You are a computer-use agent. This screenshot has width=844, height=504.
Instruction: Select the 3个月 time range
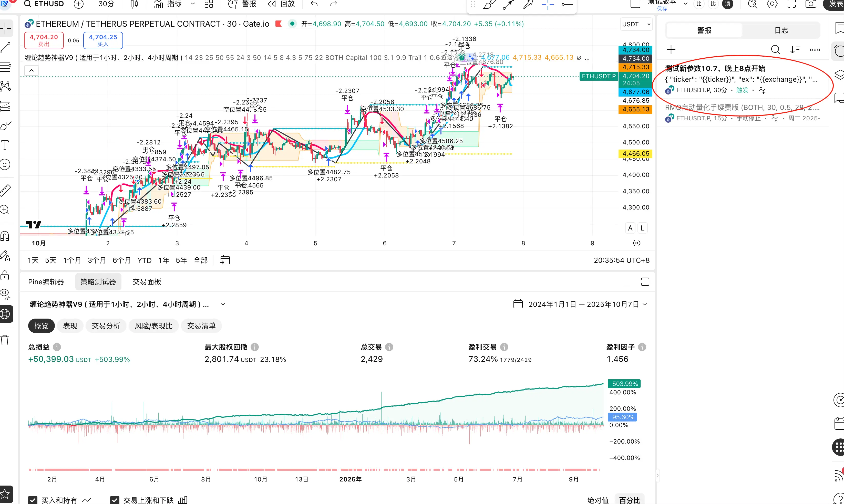click(97, 260)
